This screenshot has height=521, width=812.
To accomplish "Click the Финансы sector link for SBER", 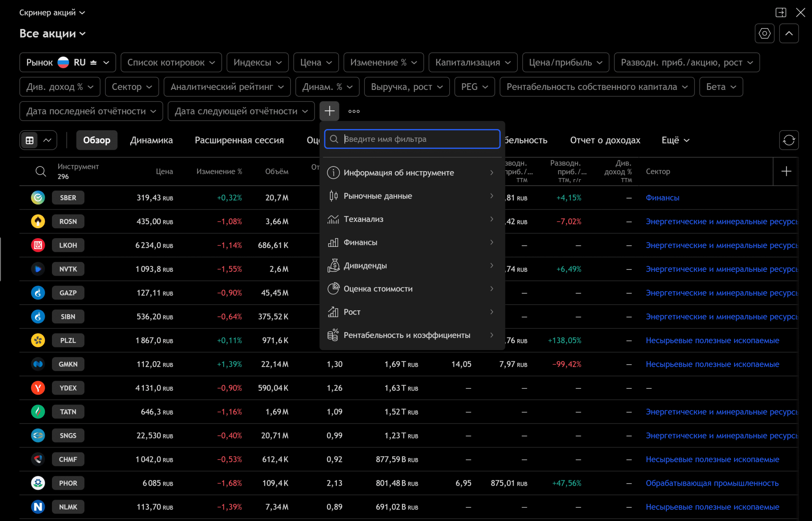I will pos(662,198).
